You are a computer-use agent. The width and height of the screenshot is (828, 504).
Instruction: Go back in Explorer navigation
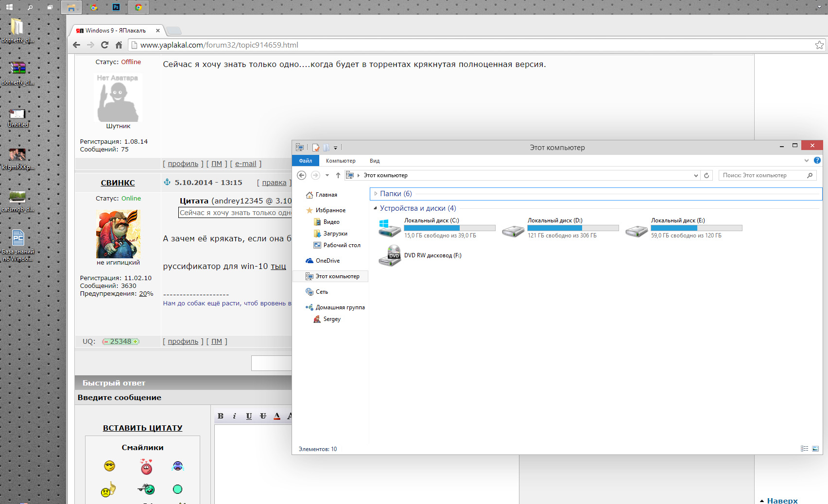tap(301, 175)
